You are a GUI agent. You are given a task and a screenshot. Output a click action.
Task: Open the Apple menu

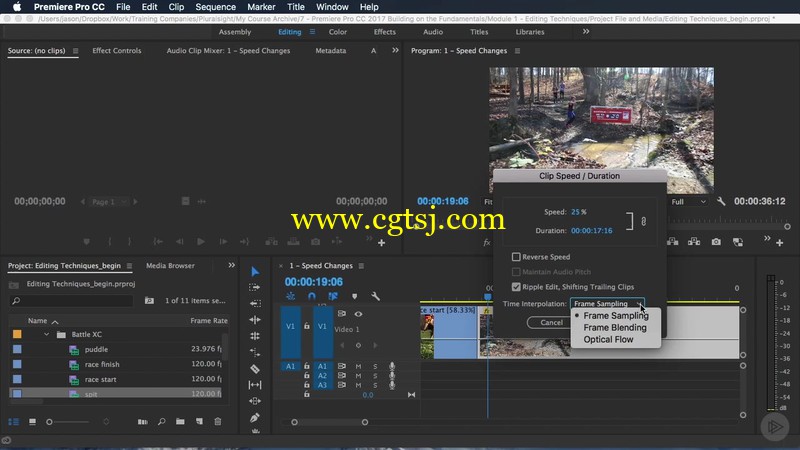tap(17, 7)
